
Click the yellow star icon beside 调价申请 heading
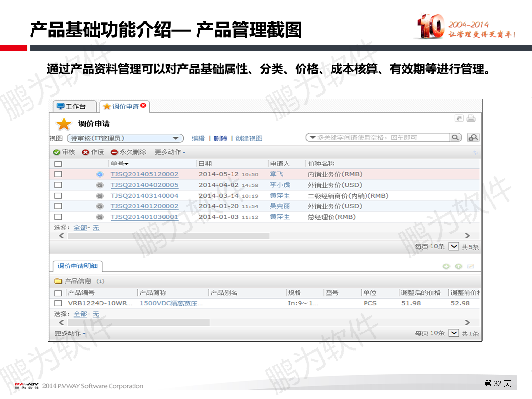[64, 124]
